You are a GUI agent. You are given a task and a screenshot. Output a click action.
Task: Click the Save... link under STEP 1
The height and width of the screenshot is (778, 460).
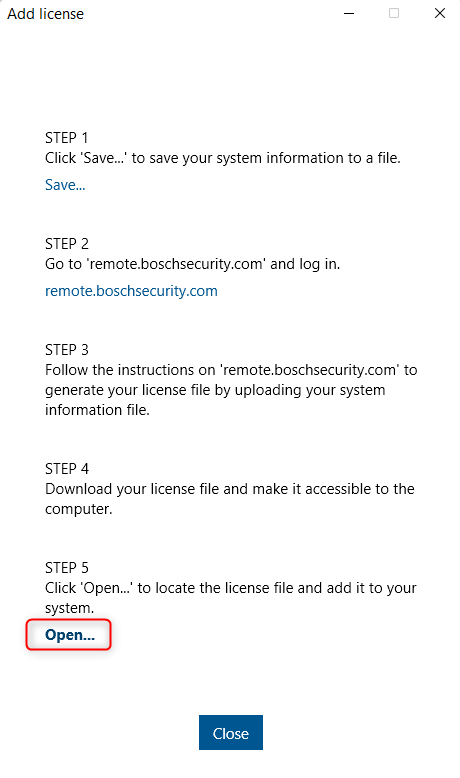[x=65, y=185]
